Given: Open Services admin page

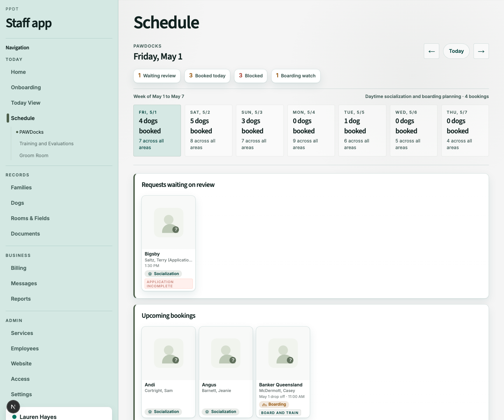Looking at the screenshot, I should [x=22, y=333].
